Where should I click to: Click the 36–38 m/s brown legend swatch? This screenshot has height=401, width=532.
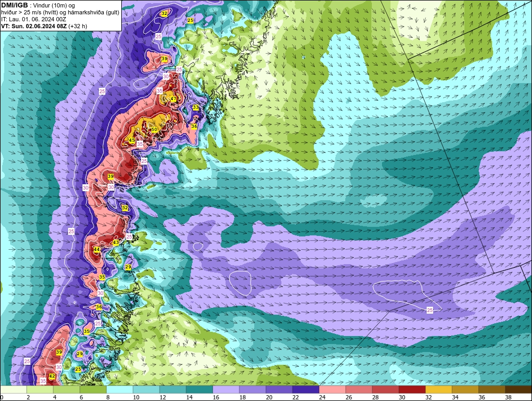coord(492,389)
